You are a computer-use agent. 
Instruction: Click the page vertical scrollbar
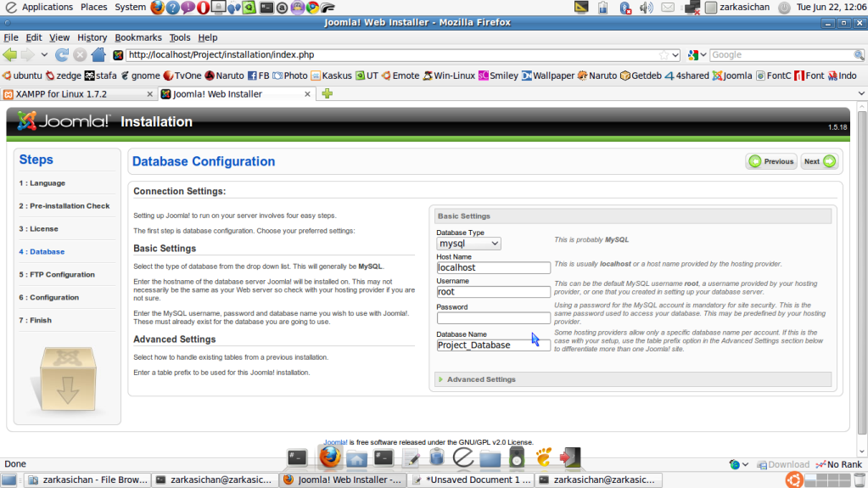coord(861,275)
